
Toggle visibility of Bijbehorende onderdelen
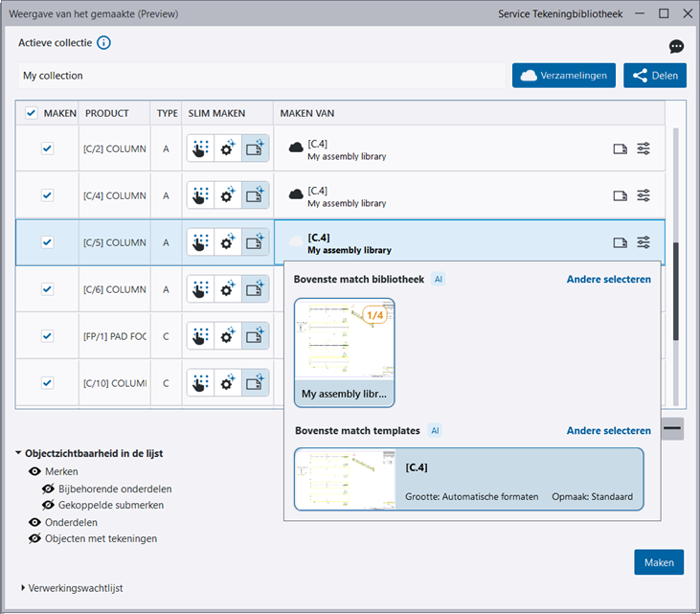tap(48, 489)
